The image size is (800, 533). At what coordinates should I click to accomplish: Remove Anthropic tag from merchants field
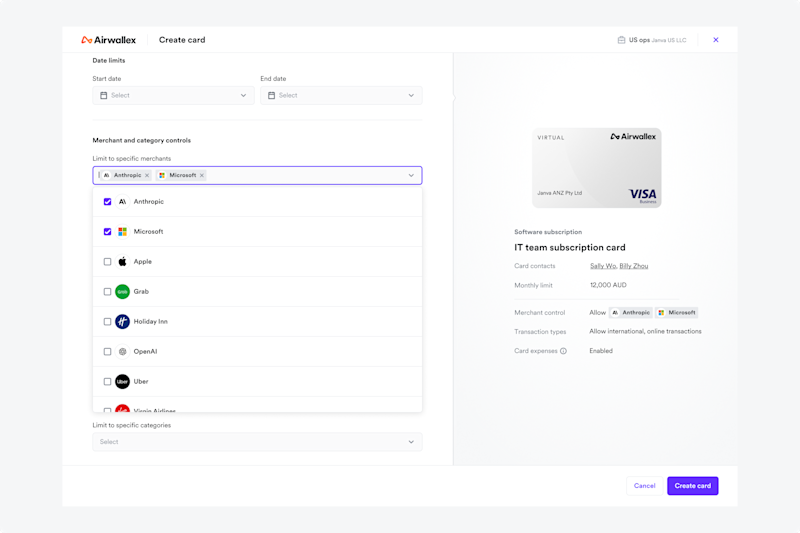click(x=147, y=175)
